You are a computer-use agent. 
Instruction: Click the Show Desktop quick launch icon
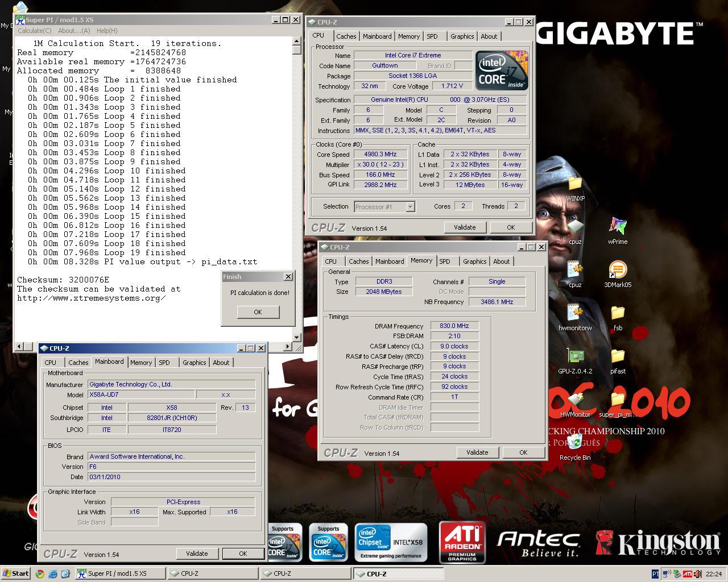pos(65,573)
